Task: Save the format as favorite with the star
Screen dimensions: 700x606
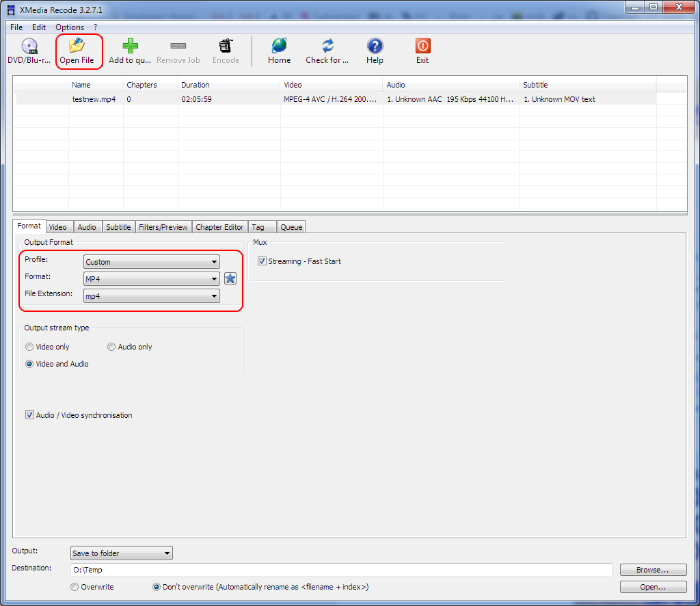Action: pos(230,278)
